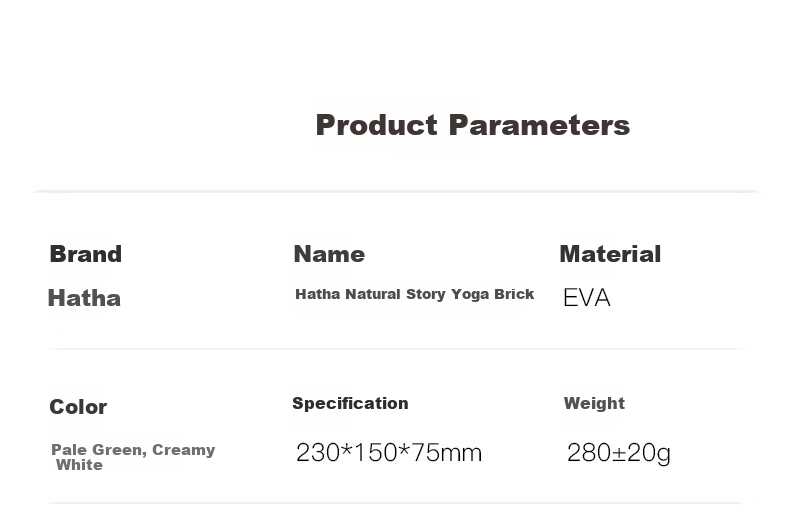
Task: Click the EVA material value
Action: (587, 297)
